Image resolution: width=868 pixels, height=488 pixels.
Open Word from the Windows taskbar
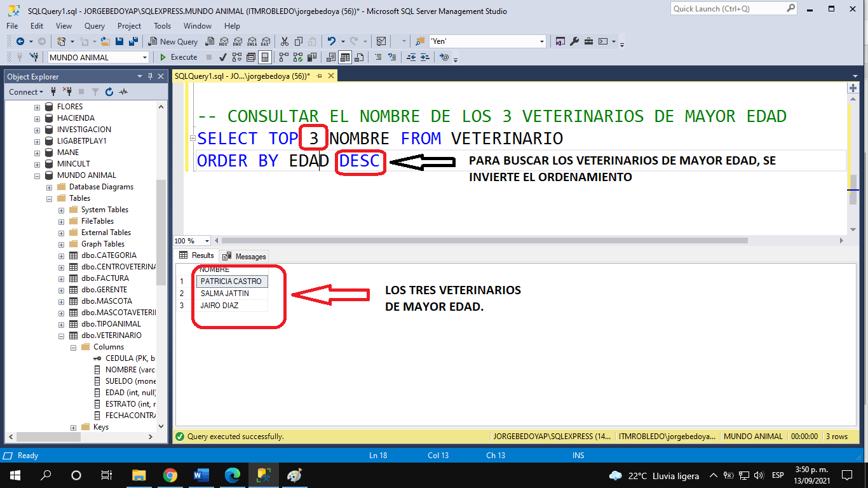click(x=201, y=475)
